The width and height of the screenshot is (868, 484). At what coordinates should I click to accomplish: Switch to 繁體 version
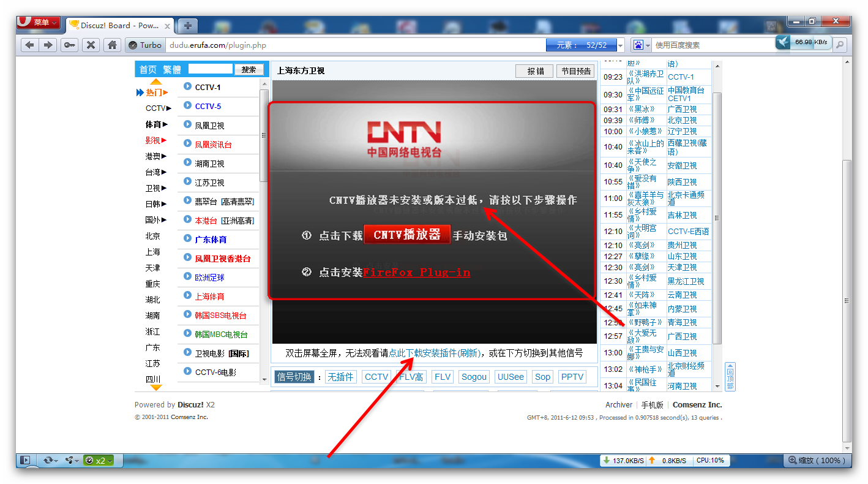coord(171,69)
